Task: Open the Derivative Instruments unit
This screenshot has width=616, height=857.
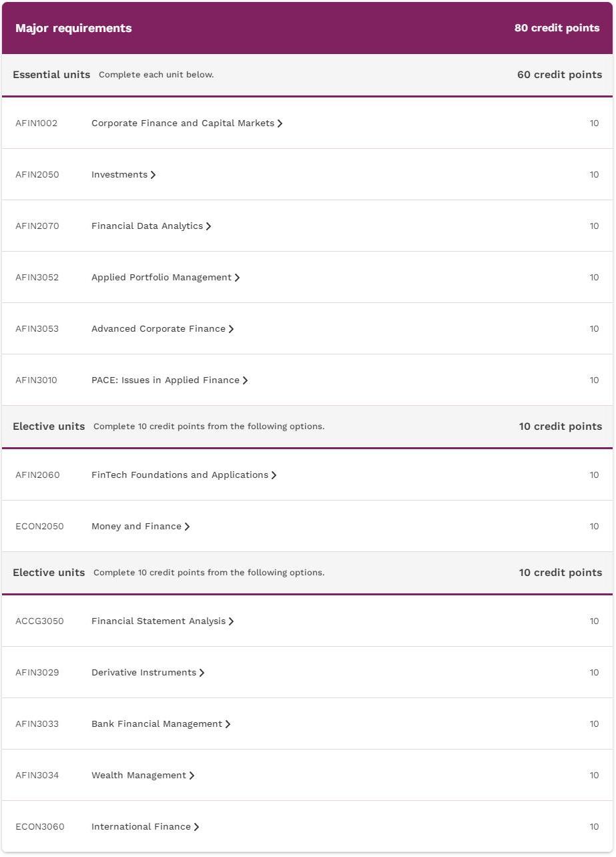Action: click(147, 673)
